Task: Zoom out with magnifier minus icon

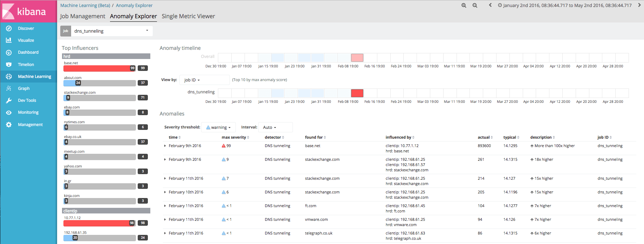Action: 475,5
